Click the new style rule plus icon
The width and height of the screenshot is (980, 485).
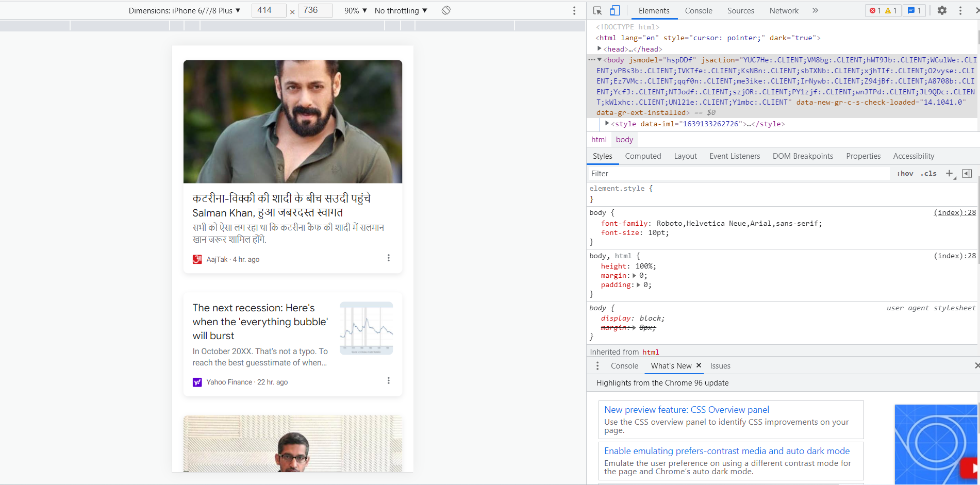click(949, 174)
